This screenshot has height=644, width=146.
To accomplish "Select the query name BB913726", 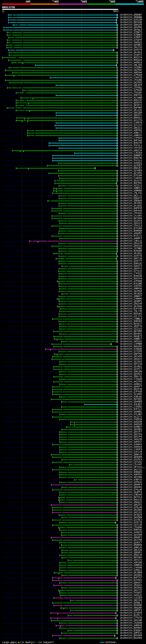I will pyautogui.click(x=8, y=8).
